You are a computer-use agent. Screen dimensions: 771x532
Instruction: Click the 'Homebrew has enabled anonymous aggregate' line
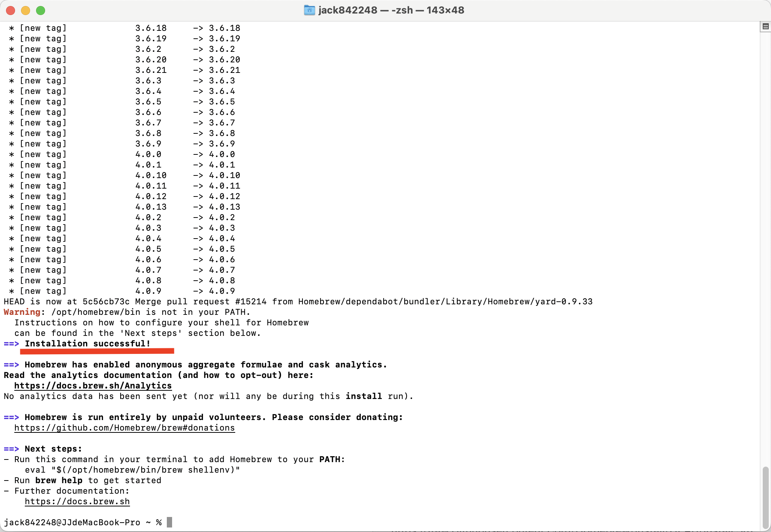195,365
